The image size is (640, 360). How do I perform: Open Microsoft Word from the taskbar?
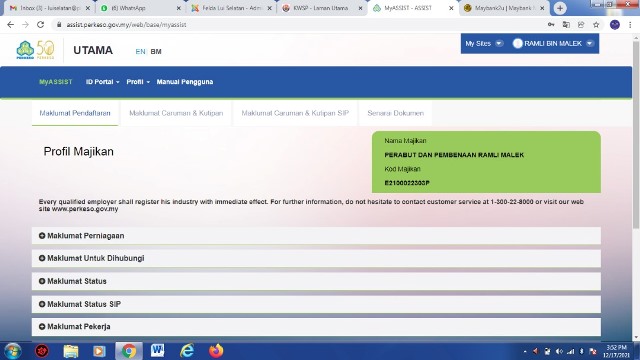click(x=158, y=351)
